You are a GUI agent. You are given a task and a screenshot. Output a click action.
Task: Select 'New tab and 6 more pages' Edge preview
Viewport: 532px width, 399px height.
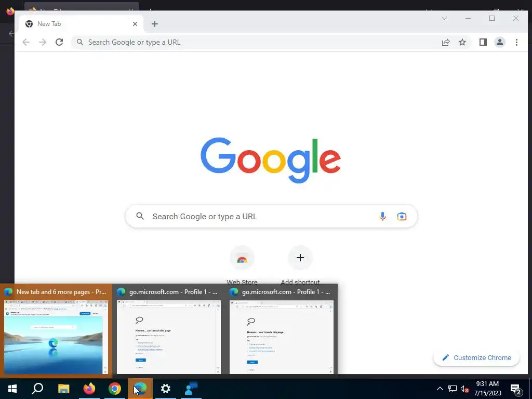pos(56,330)
